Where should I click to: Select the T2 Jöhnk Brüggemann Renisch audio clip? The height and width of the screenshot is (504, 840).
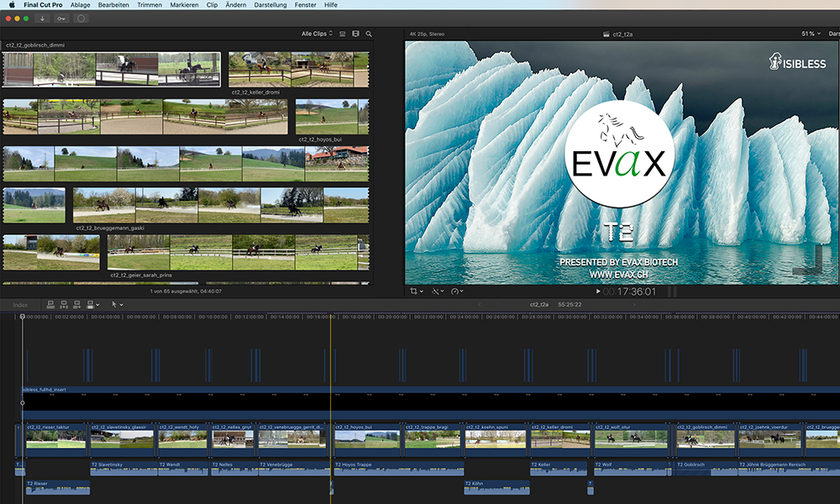coord(789,469)
